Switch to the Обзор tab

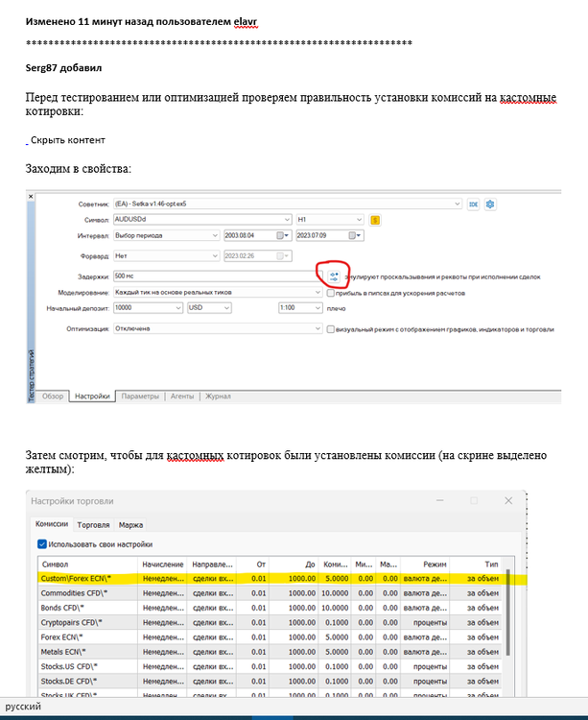53,396
